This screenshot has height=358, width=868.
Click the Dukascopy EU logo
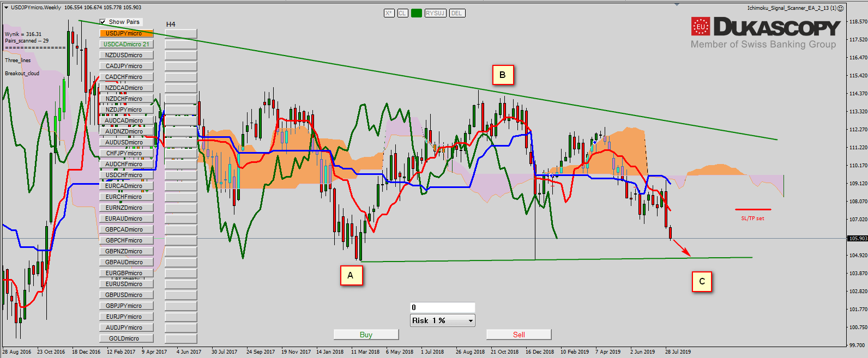tap(701, 27)
